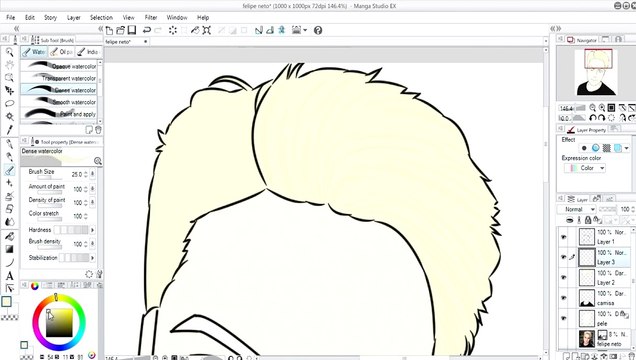Viewport: 636px width, 360px height.
Task: Toggle visibility of Layer 3
Action: point(563,257)
